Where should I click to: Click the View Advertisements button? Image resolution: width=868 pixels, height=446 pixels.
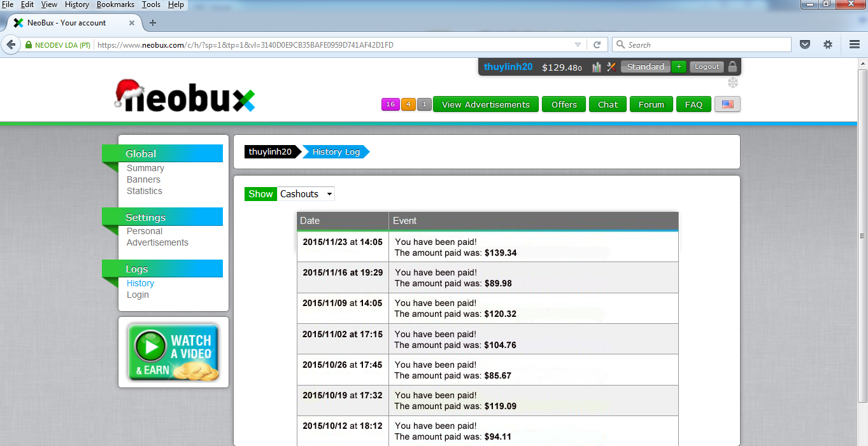click(486, 104)
